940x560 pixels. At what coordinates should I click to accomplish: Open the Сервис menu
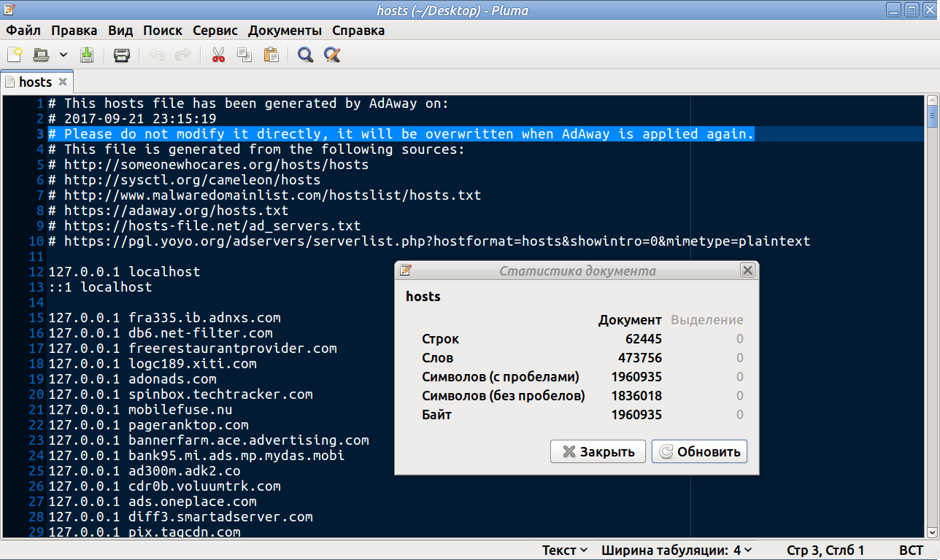215,31
